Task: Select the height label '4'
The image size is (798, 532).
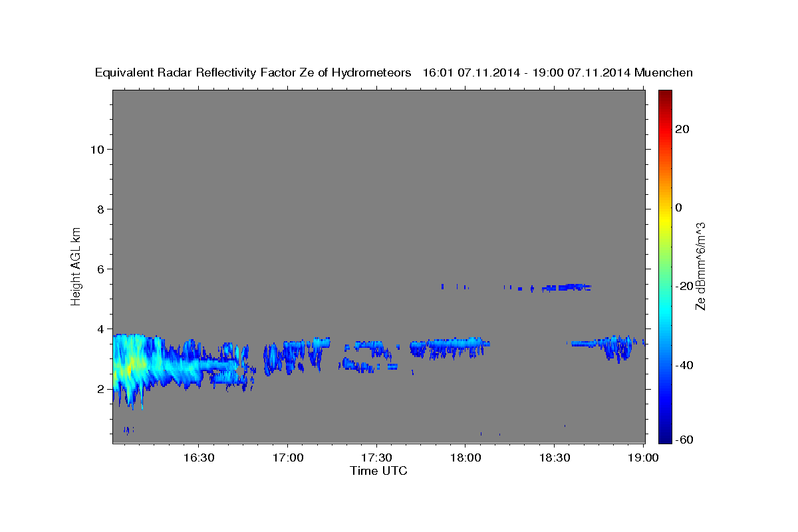Action: (101, 329)
